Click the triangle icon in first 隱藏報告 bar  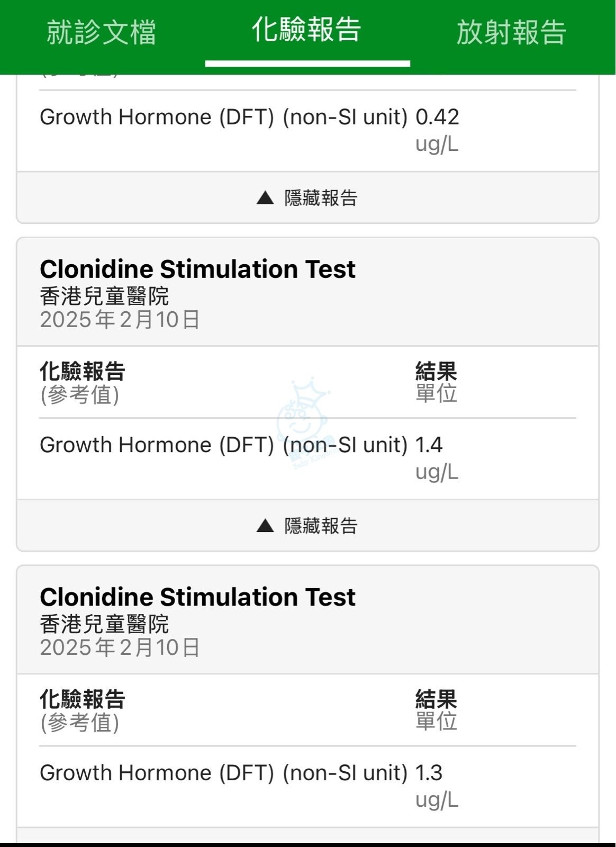click(265, 198)
